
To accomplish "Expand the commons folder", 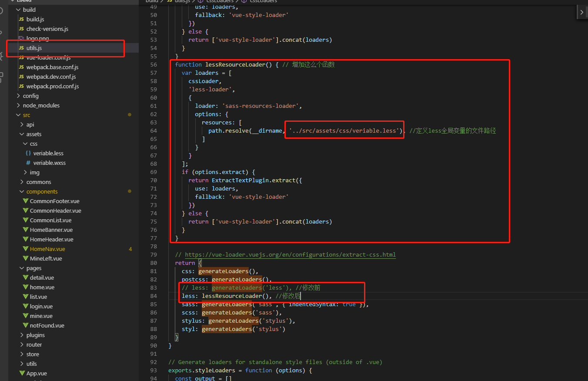I will [x=22, y=182].
